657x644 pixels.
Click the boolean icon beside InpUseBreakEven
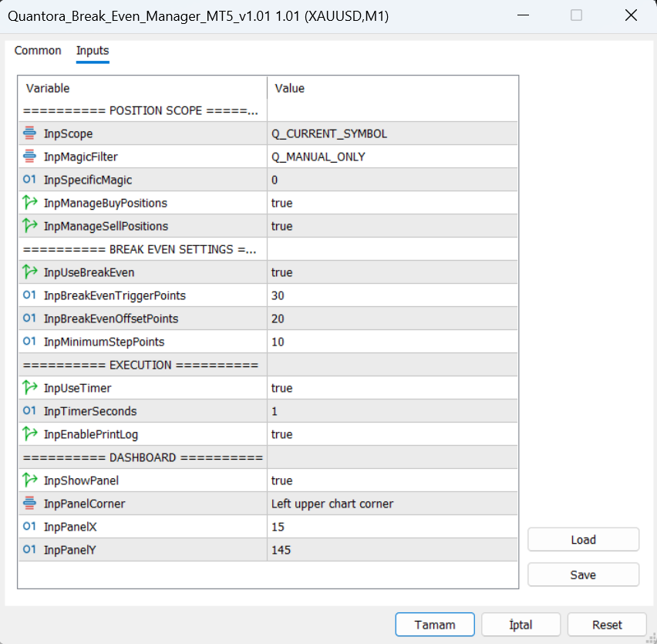pos(30,272)
